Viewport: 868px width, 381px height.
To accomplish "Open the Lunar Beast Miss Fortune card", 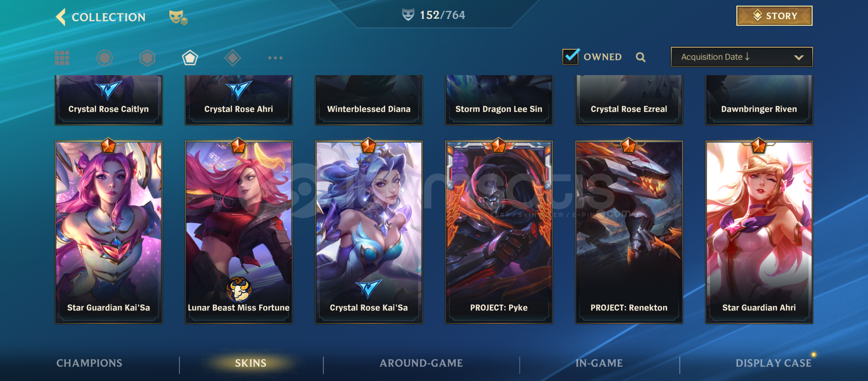I will click(x=239, y=232).
